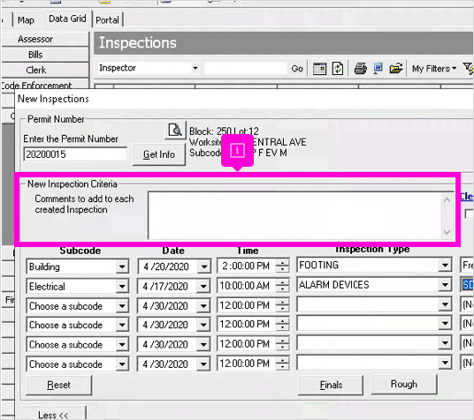This screenshot has height=420, width=474.
Task: Open the Inspector search-by dropdown
Action: point(195,68)
